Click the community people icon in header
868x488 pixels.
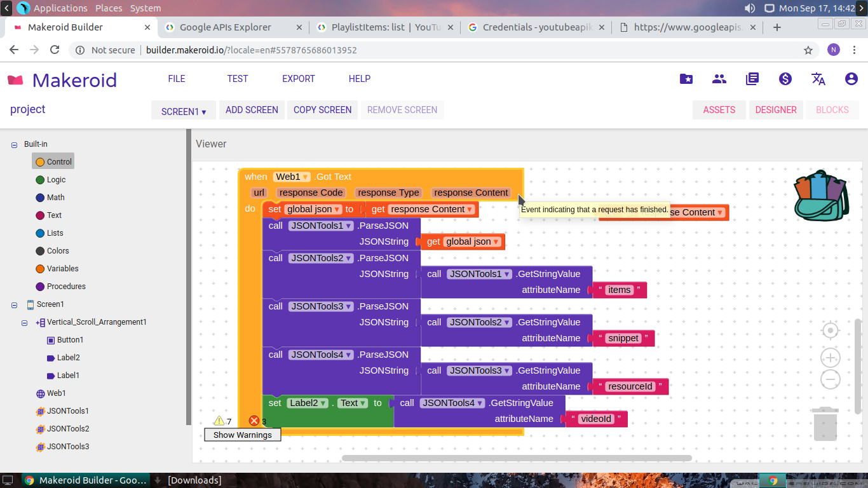pyautogui.click(x=719, y=79)
